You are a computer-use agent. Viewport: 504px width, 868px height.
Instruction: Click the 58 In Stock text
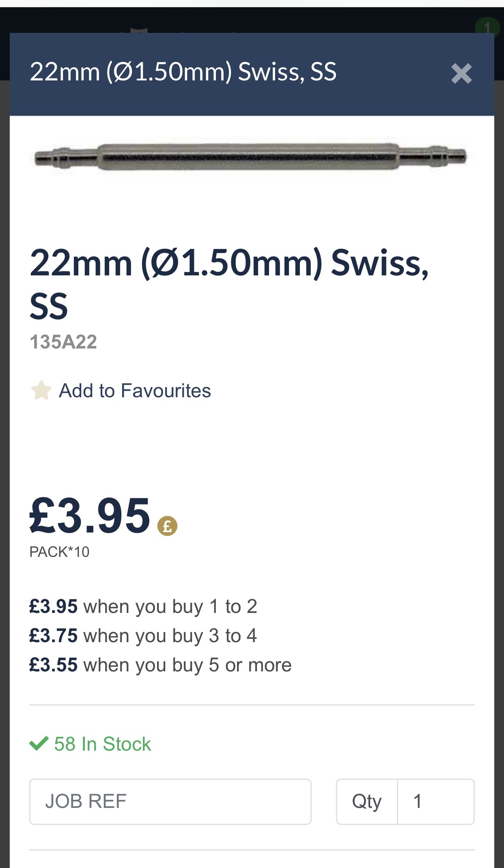[x=102, y=744]
